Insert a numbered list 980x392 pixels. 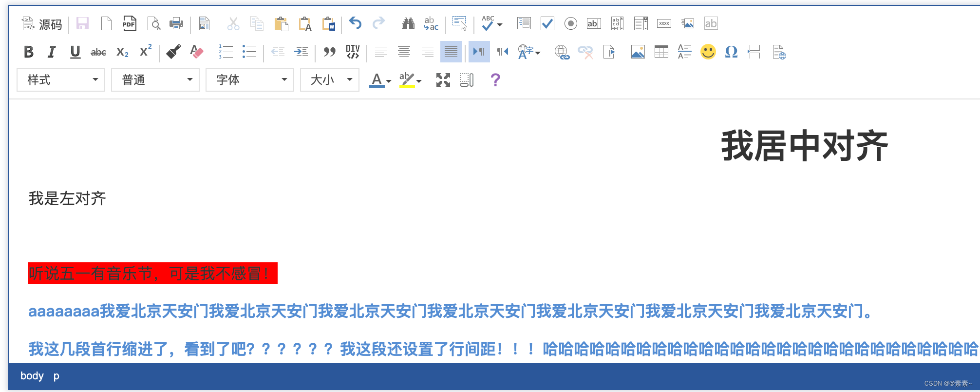coord(226,52)
